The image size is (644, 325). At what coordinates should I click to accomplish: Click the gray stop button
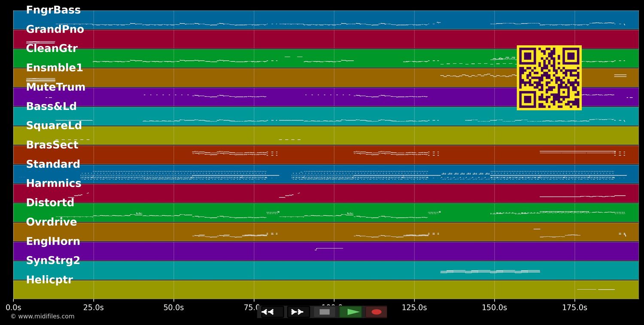coord(325,312)
